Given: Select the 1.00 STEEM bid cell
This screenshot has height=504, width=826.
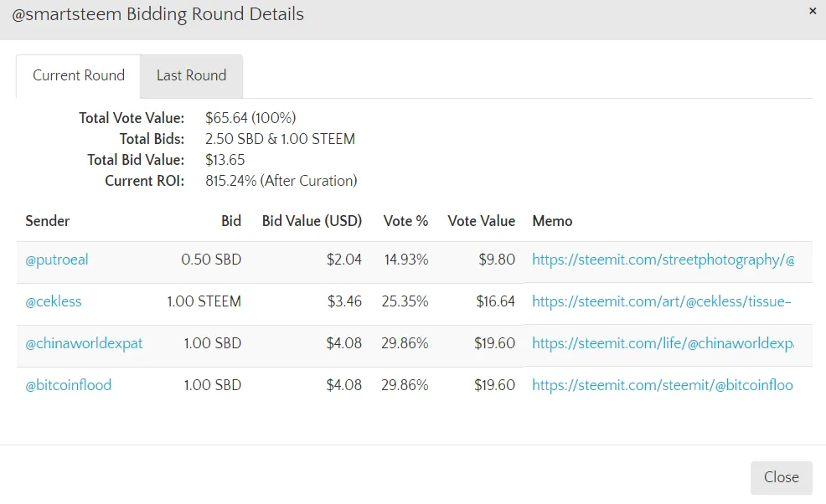Looking at the screenshot, I should [204, 301].
